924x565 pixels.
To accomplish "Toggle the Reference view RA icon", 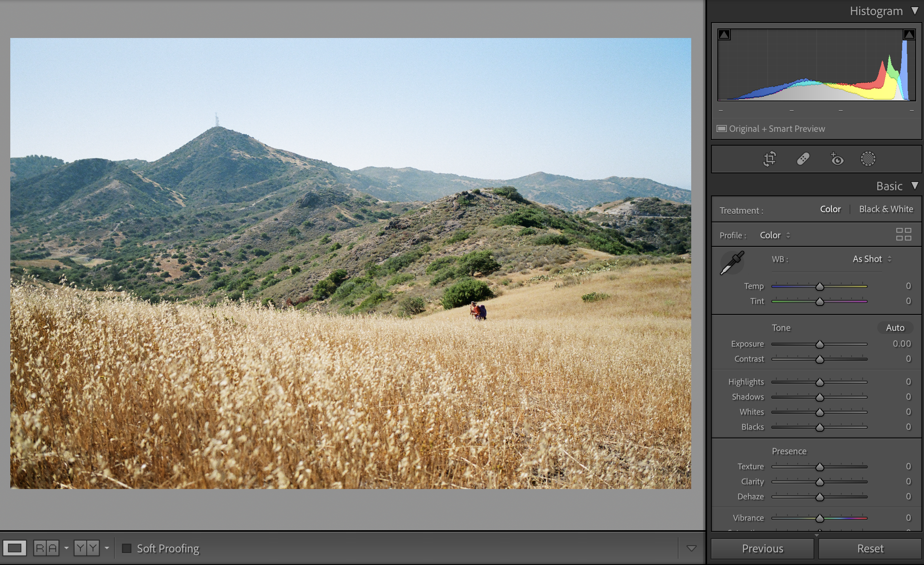I will coord(46,548).
